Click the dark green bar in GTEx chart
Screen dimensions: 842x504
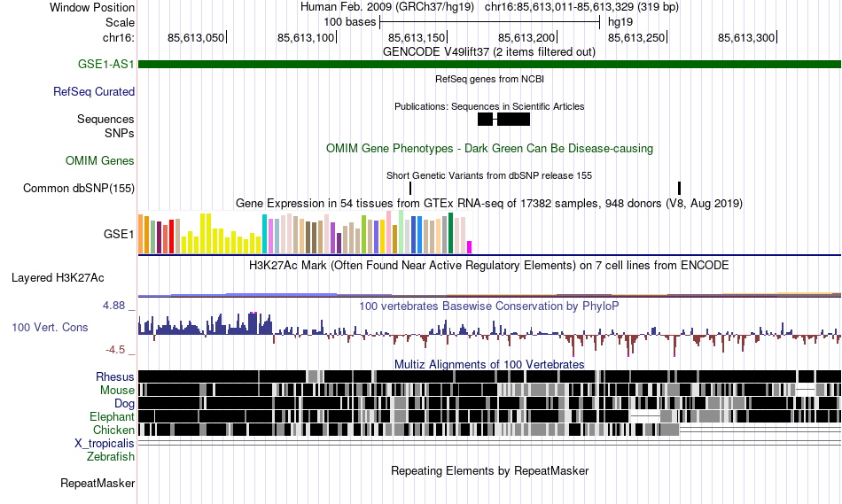tap(450, 233)
